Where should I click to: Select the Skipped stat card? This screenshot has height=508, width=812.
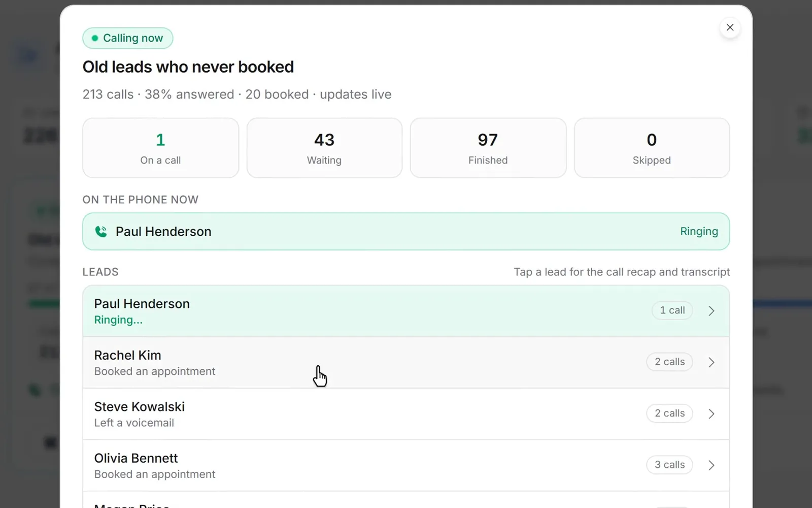[652, 148]
